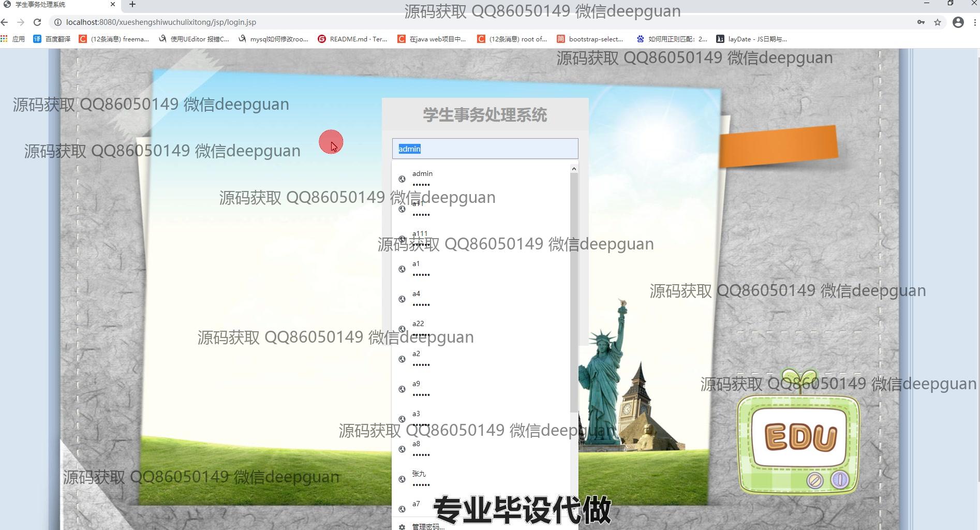Image resolution: width=980 pixels, height=530 pixels.
Task: Click the browser back arrow
Action: pyautogui.click(x=5, y=22)
